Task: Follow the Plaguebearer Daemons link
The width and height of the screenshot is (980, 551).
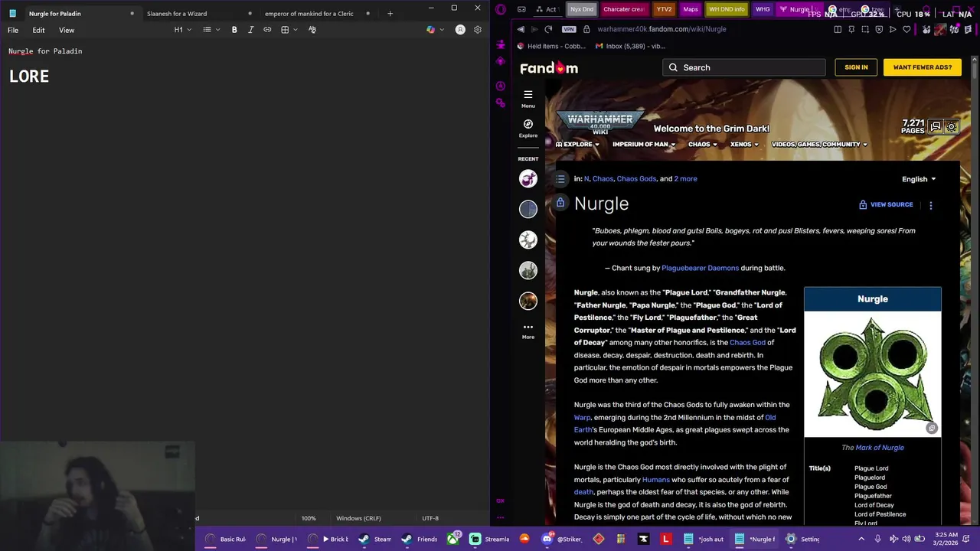Action: click(x=700, y=268)
